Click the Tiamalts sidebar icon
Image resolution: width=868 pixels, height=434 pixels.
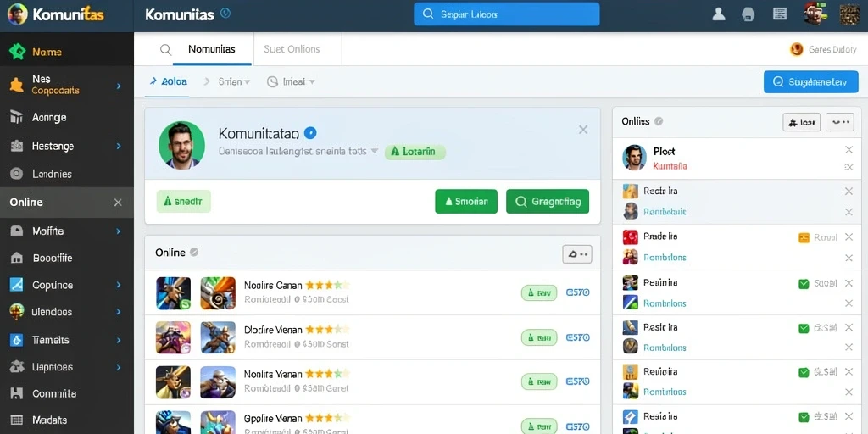point(17,340)
